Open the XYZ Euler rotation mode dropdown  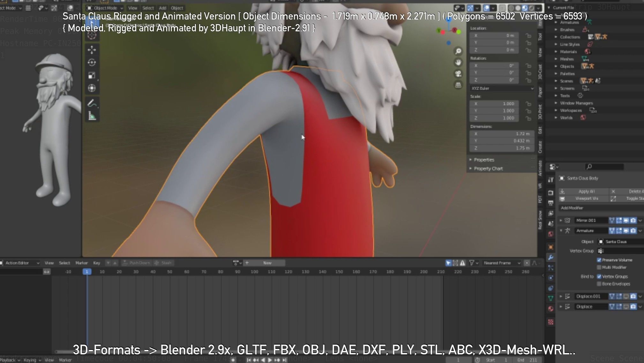tap(502, 89)
